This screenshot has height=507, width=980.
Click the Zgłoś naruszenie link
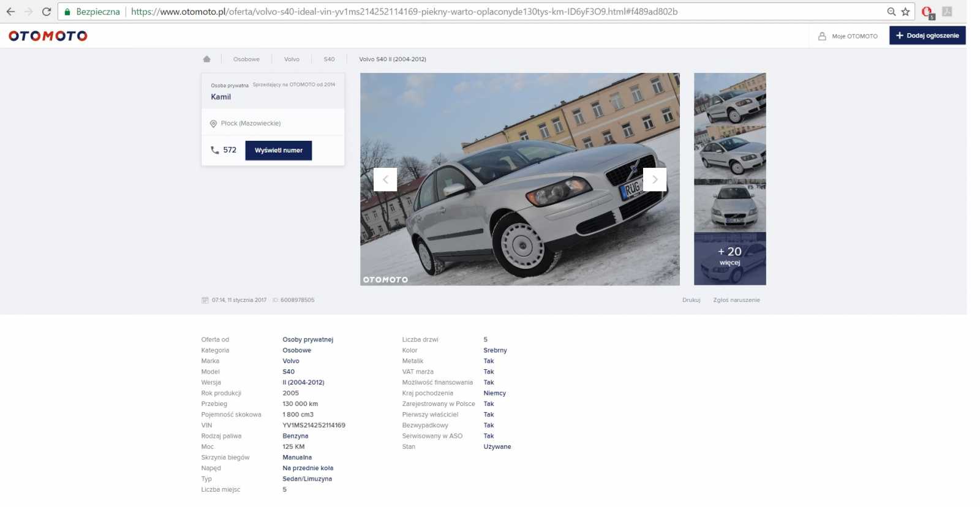tap(736, 300)
